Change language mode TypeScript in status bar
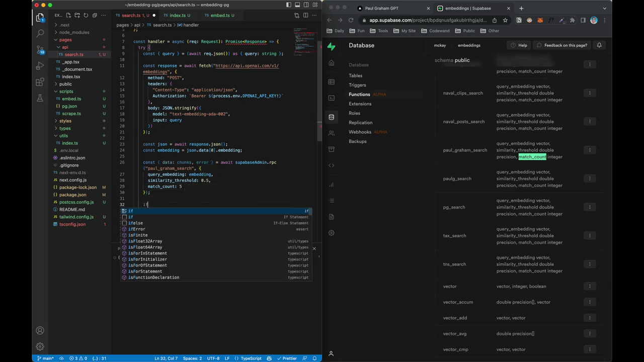 click(251, 358)
